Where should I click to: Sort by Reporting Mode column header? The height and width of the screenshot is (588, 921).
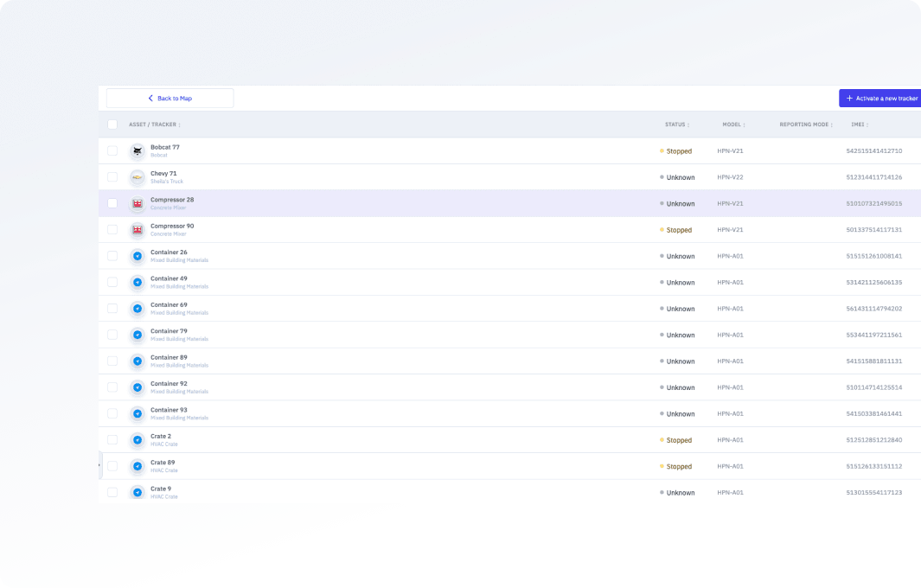806,125
